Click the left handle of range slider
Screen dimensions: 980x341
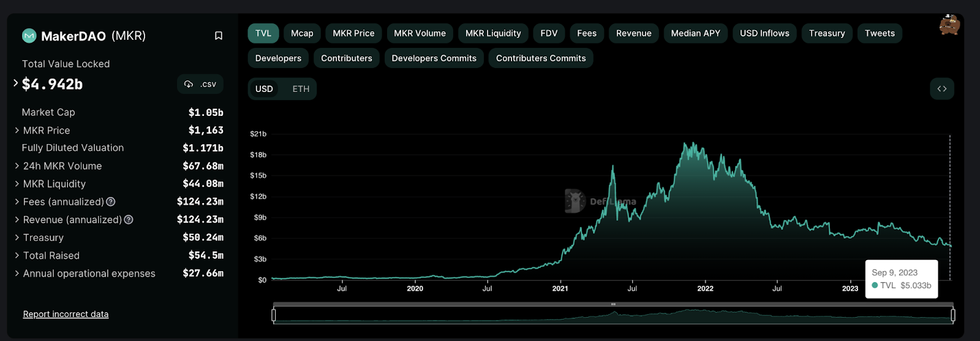pos(274,315)
